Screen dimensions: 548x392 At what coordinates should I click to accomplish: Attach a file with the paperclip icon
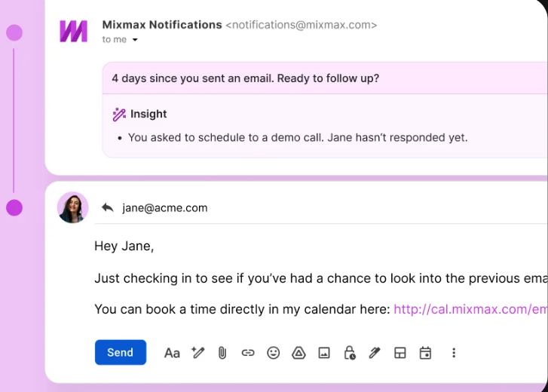pyautogui.click(x=222, y=353)
